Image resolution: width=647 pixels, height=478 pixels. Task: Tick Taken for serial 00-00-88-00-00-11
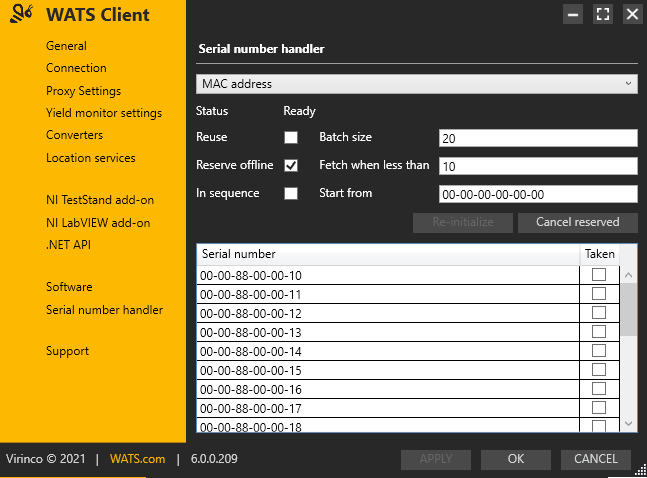(x=599, y=293)
